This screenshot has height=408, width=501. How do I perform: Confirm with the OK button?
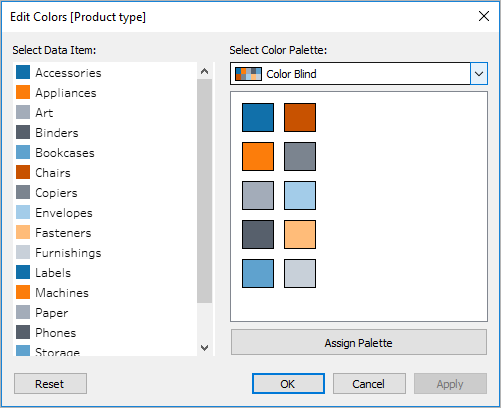pos(288,384)
